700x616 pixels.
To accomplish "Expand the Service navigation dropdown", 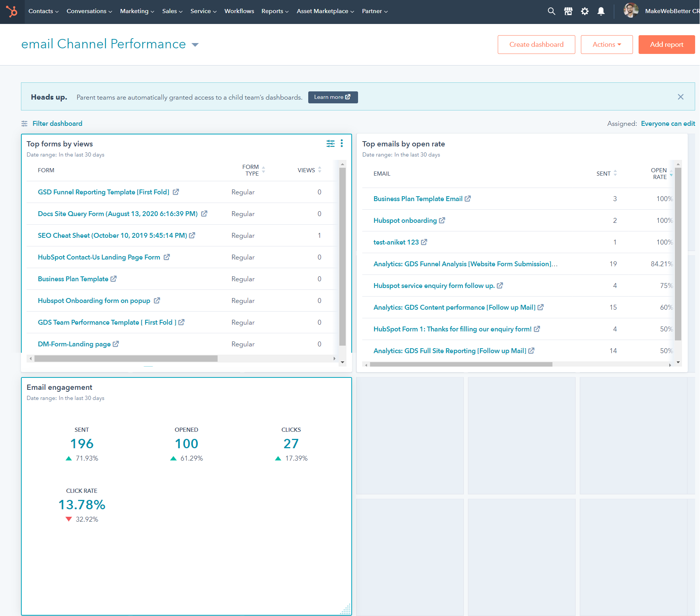I will coord(203,11).
